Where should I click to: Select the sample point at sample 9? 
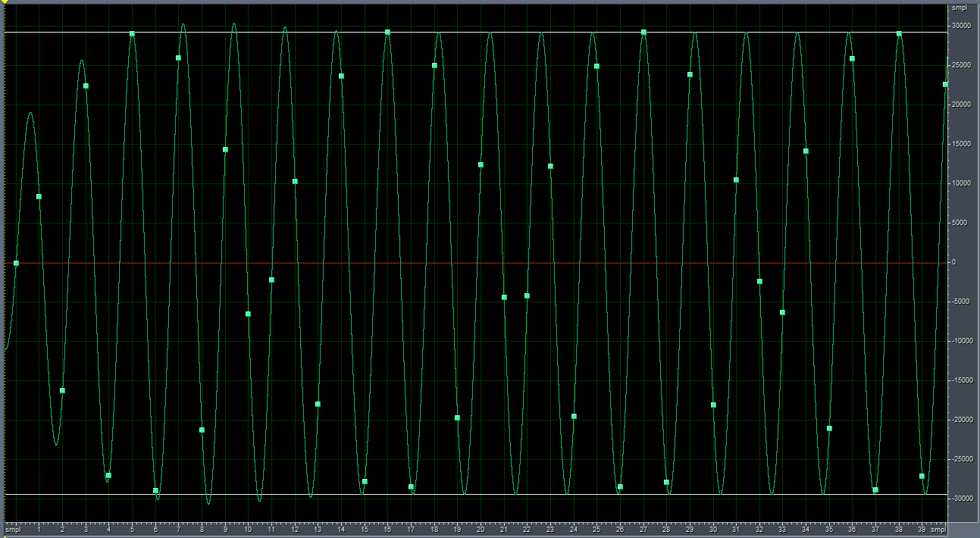pyautogui.click(x=225, y=149)
